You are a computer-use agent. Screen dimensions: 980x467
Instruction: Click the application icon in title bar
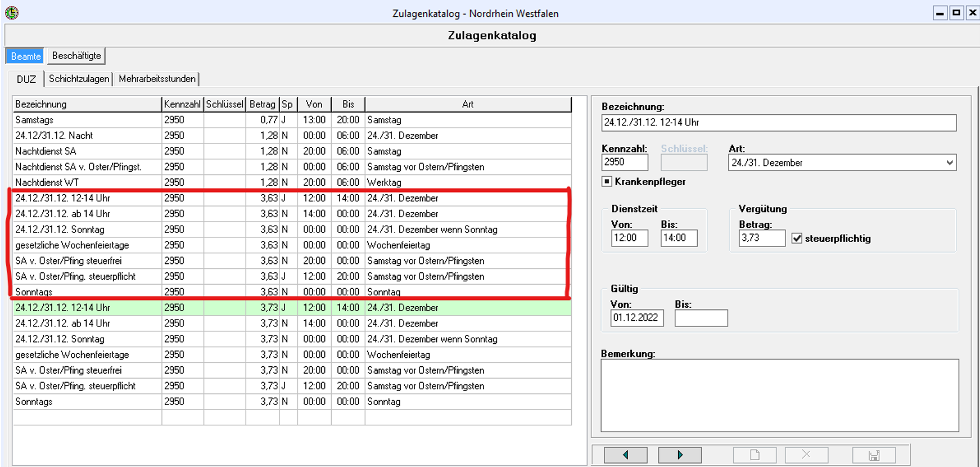tap(12, 12)
